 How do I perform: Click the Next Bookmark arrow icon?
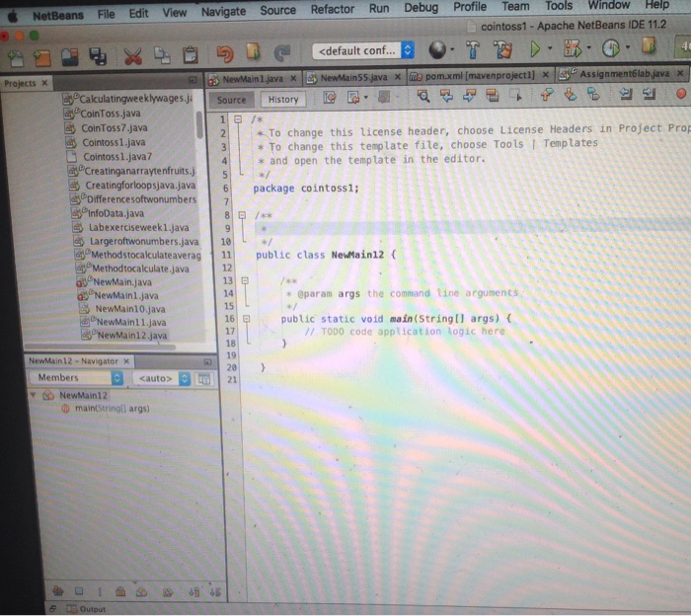point(571,95)
